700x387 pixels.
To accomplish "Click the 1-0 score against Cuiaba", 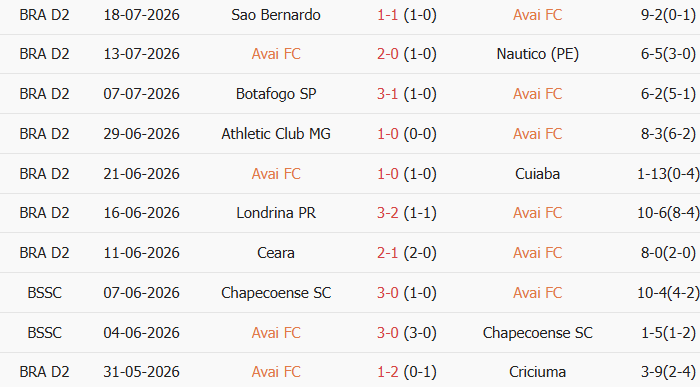I will [x=388, y=174].
